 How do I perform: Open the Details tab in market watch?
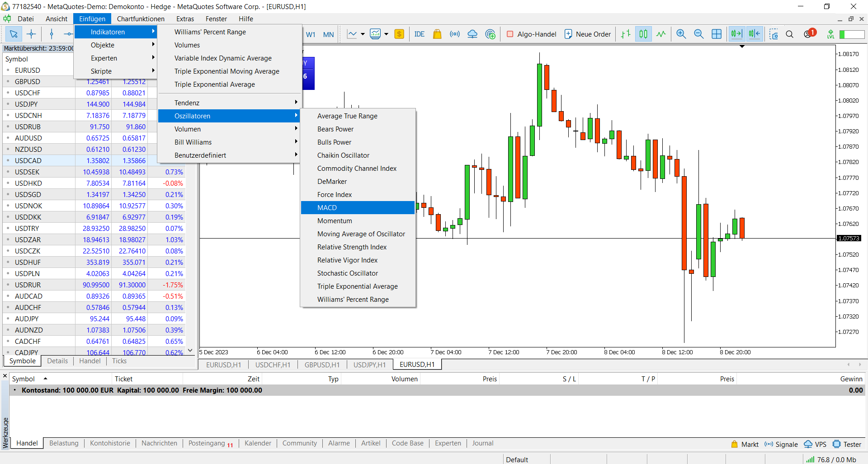(57, 361)
